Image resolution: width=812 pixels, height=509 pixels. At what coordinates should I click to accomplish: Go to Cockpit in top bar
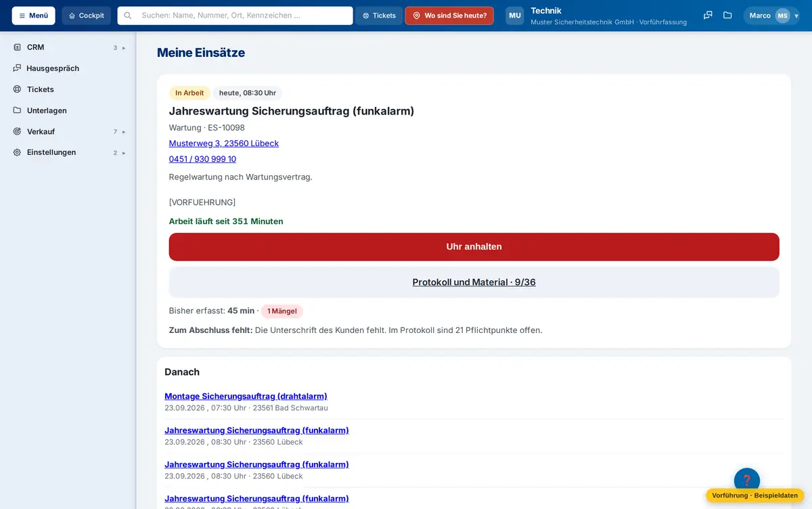[x=87, y=16]
